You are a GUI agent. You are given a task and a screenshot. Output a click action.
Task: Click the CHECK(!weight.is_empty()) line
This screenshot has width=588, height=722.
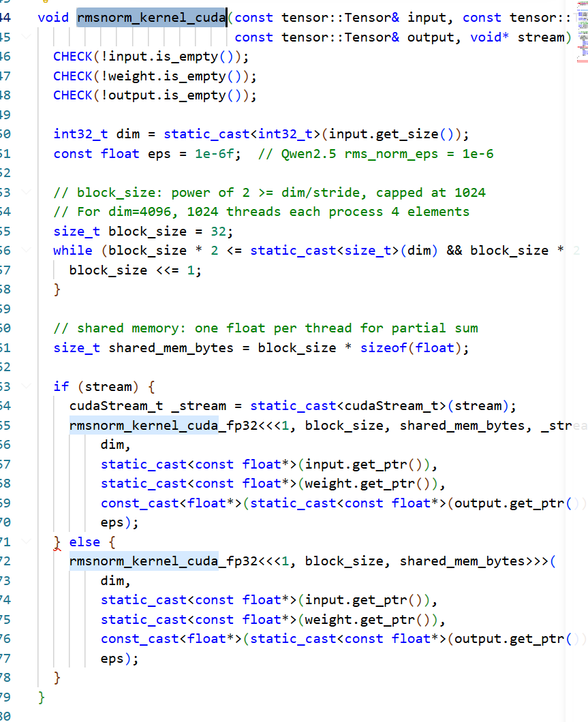155,76
